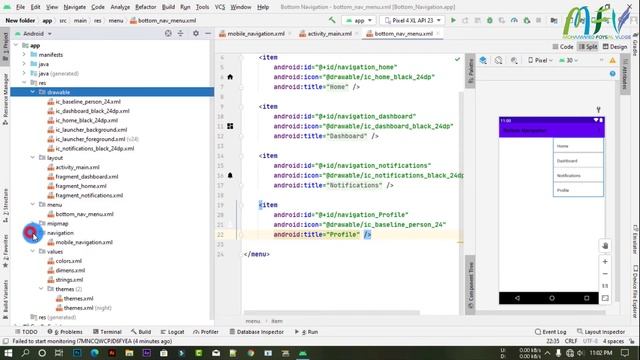
Task: Run the app with green play button
Action: (453, 20)
